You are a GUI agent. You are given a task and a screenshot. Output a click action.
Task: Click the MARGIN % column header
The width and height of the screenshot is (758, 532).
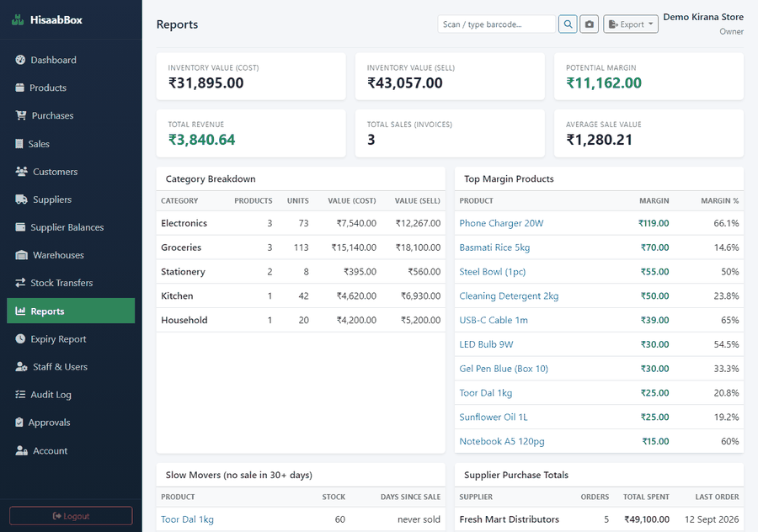(x=720, y=200)
